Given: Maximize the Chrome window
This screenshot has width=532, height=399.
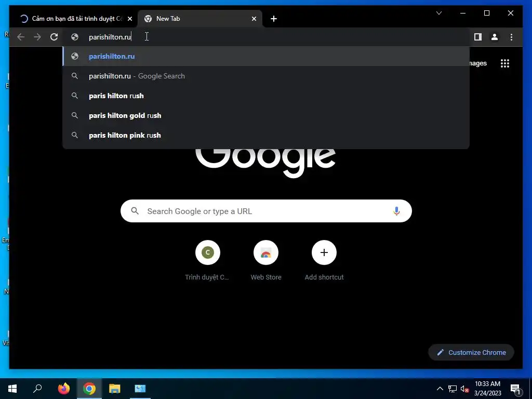Looking at the screenshot, I should point(486,13).
